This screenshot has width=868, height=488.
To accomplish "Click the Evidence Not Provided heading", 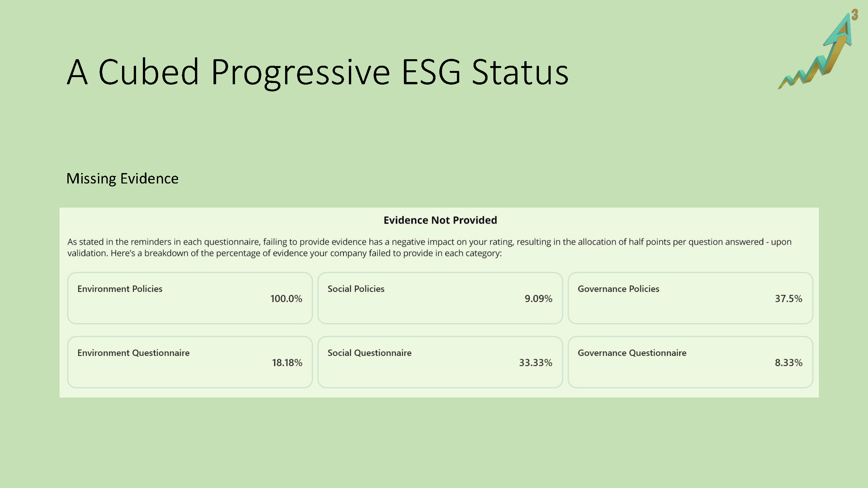I will click(x=440, y=220).
